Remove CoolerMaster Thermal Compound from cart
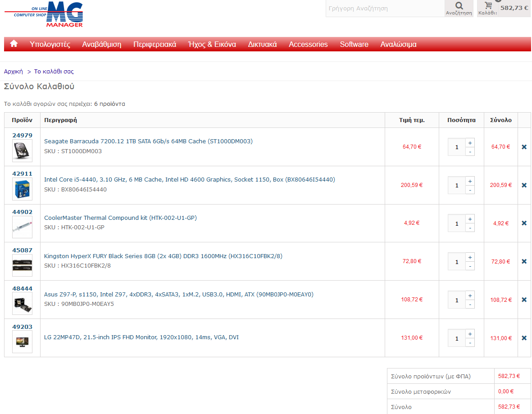532x414 pixels. (x=524, y=223)
